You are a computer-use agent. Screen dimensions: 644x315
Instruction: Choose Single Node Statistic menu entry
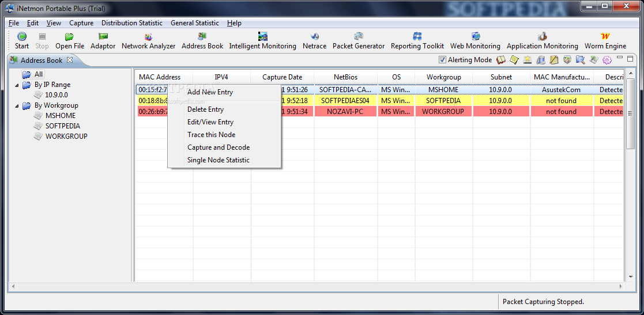tap(224, 160)
